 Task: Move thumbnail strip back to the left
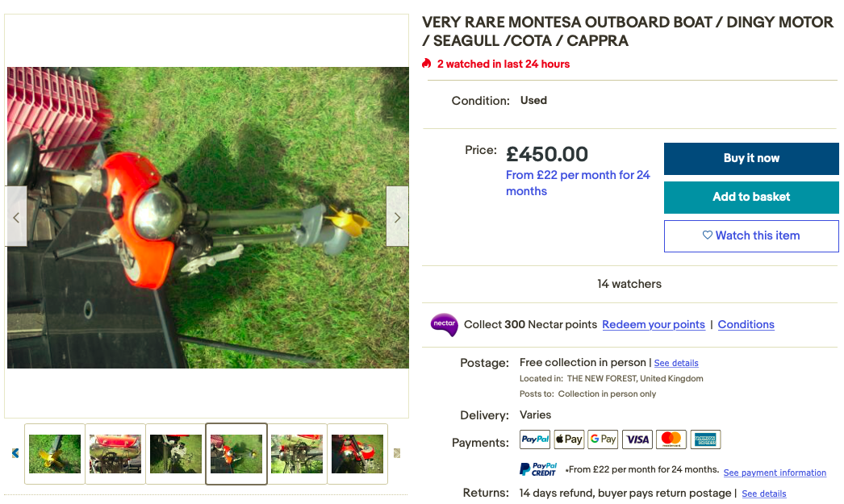pyautogui.click(x=15, y=453)
